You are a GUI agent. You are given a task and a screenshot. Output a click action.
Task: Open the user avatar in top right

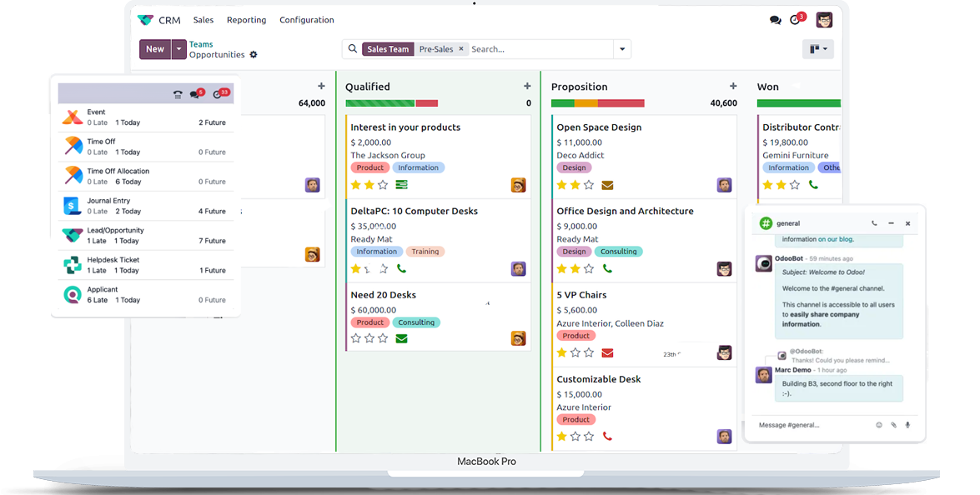point(824,20)
